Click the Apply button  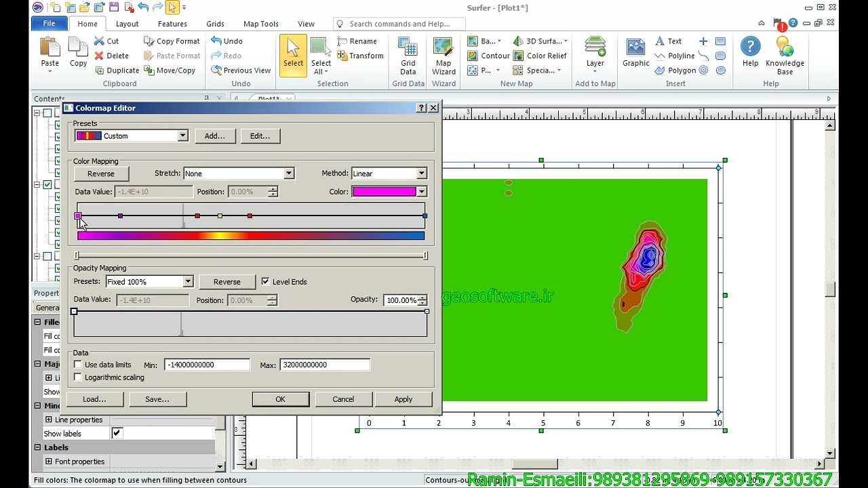click(x=403, y=399)
